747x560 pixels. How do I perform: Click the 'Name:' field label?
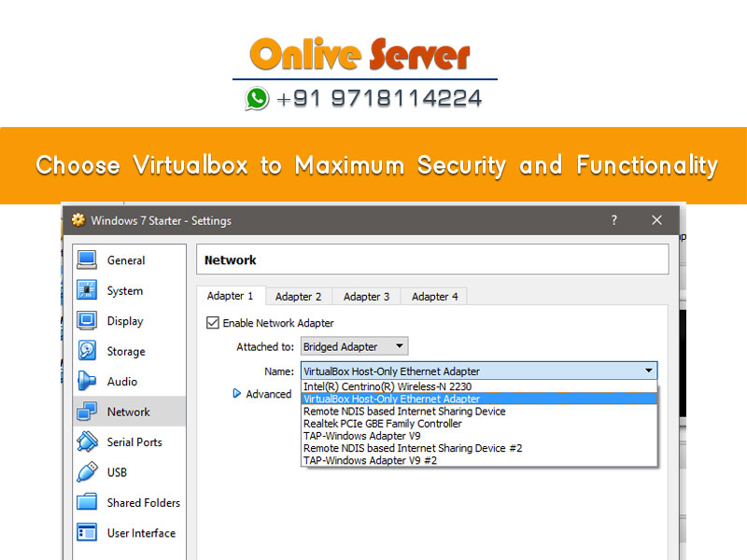point(279,371)
